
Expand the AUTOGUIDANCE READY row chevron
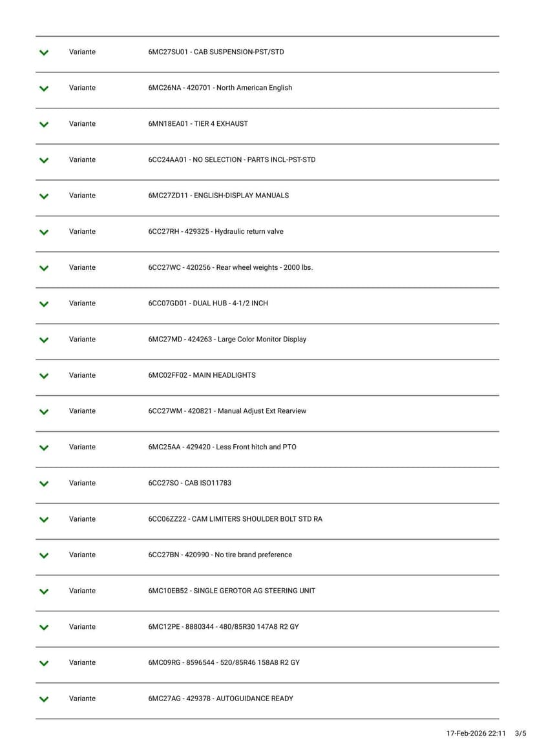pyautogui.click(x=44, y=699)
